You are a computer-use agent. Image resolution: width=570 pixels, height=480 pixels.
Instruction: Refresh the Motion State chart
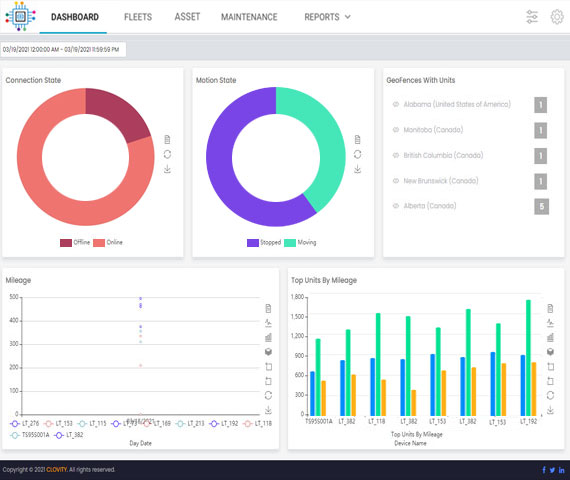pyautogui.click(x=358, y=154)
